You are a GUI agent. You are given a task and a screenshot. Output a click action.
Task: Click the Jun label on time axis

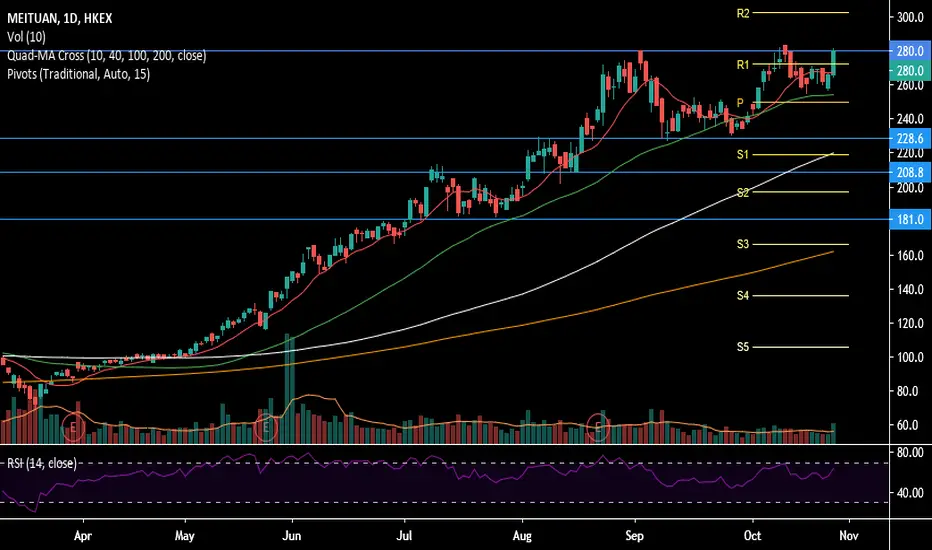pos(291,536)
